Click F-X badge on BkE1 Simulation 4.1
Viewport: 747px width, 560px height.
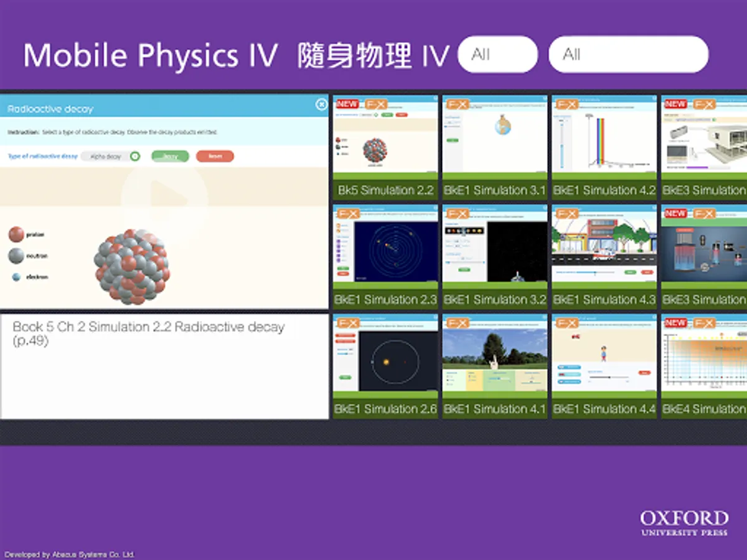[x=458, y=323]
